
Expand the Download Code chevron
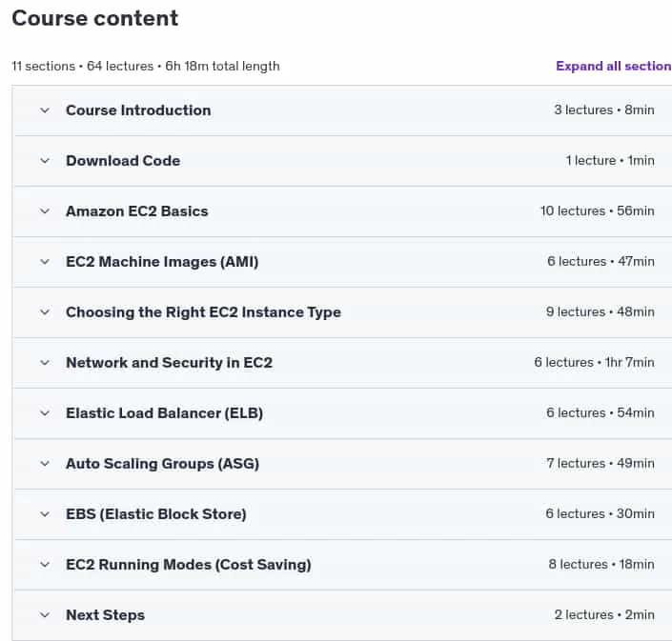click(45, 161)
